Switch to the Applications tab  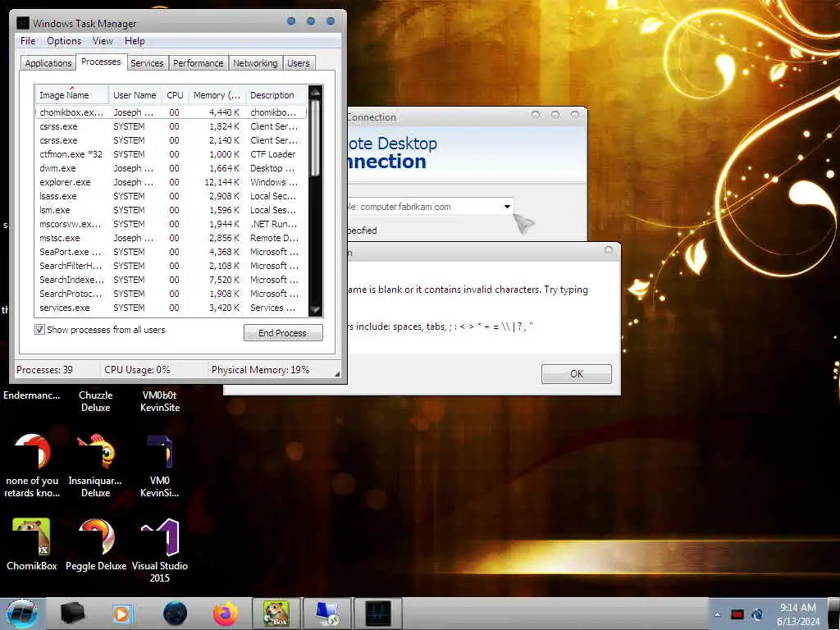48,63
